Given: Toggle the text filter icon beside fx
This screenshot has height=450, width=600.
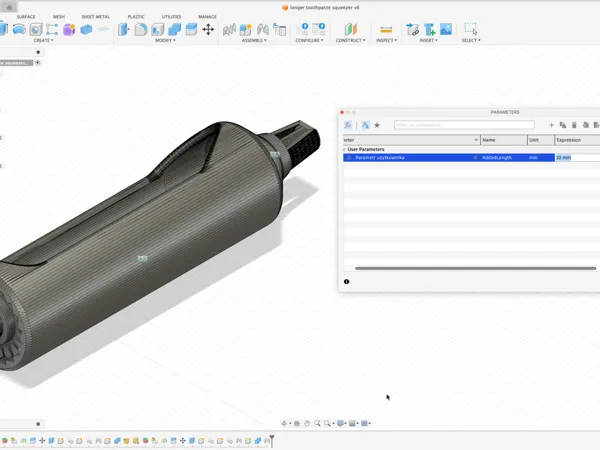Looking at the screenshot, I should (365, 125).
